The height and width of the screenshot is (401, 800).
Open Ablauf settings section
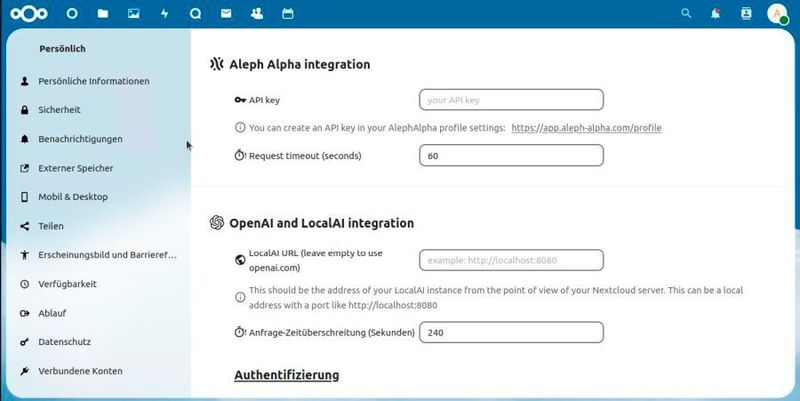(x=52, y=313)
